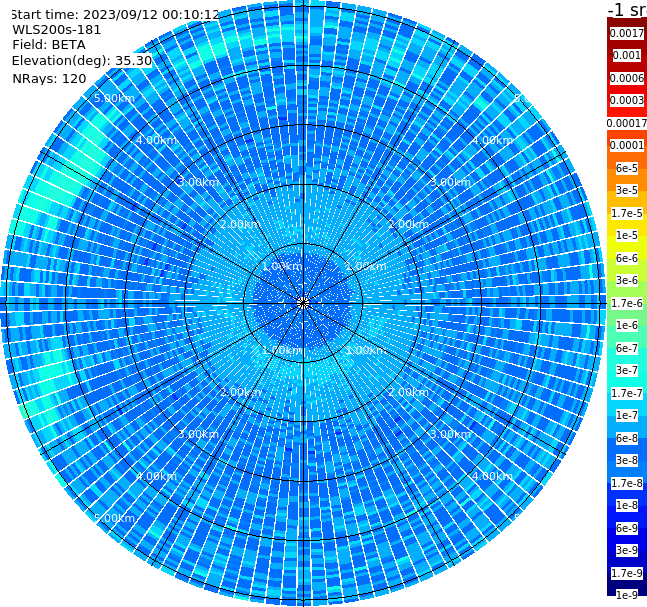This screenshot has width=647, height=607.
Task: Select the Elevation(deg): 35.30 text
Action: 82,61
